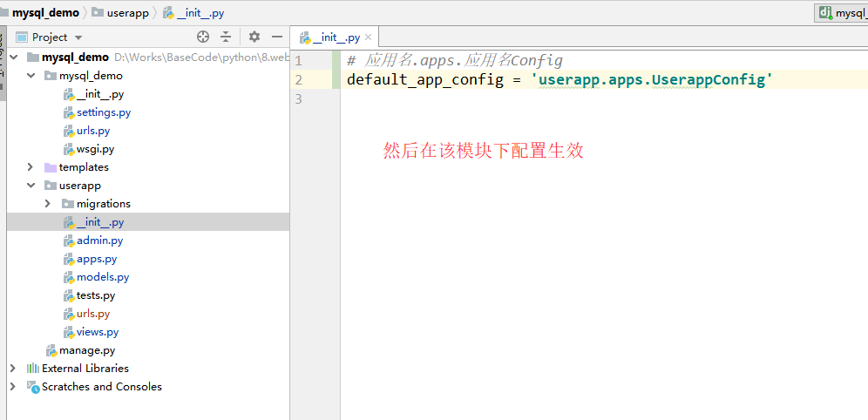Select __init__.py under mysql_demo package

point(100,94)
